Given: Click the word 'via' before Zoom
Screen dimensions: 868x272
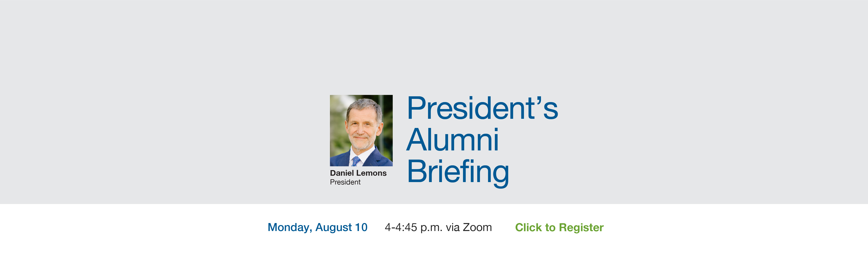Looking at the screenshot, I should (x=453, y=228).
